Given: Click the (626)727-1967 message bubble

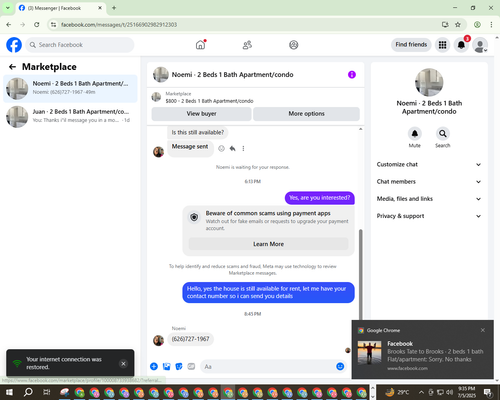Looking at the screenshot, I should [x=190, y=339].
